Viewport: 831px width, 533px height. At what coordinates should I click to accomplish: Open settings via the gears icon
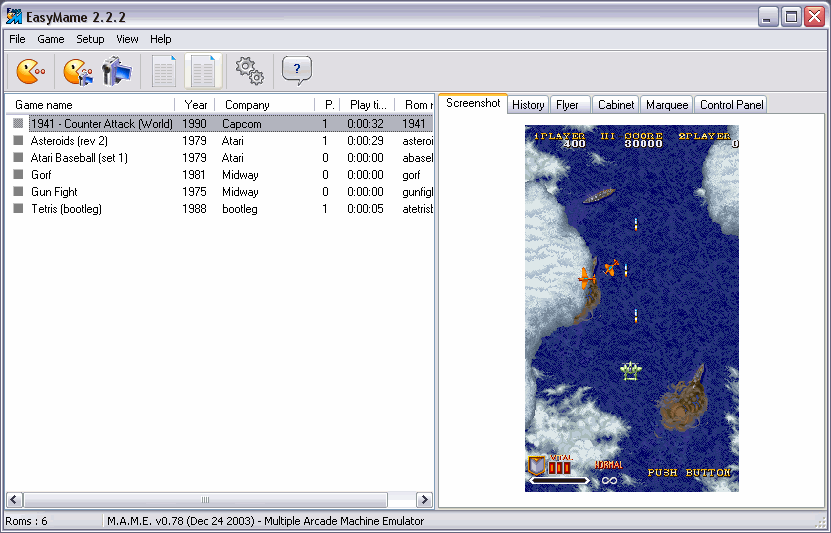(249, 70)
